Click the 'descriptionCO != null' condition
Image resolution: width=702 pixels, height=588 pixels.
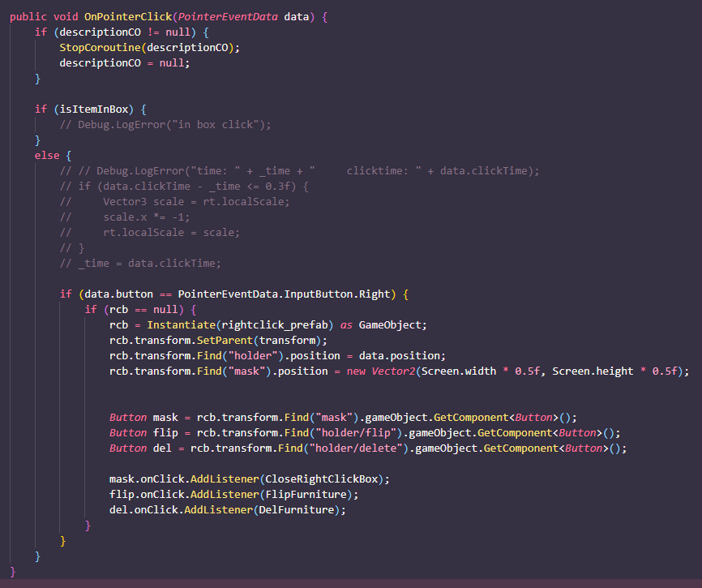click(125, 32)
